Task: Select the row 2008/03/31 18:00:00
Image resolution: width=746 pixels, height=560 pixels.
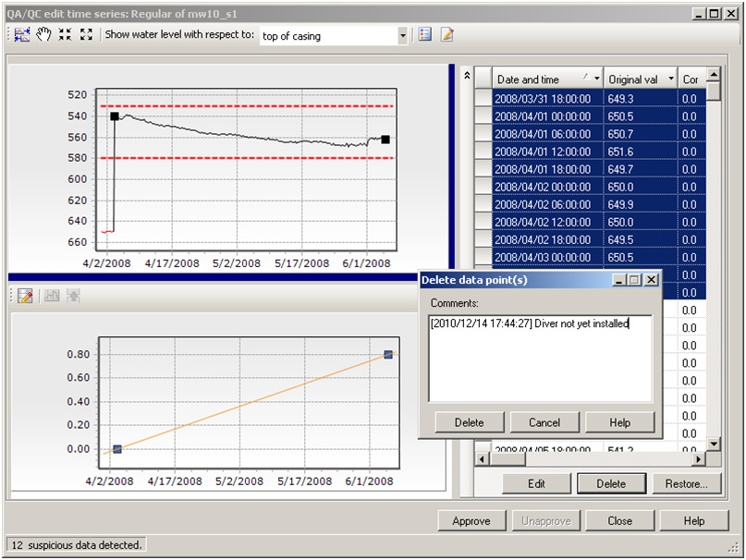Action: tap(591, 99)
